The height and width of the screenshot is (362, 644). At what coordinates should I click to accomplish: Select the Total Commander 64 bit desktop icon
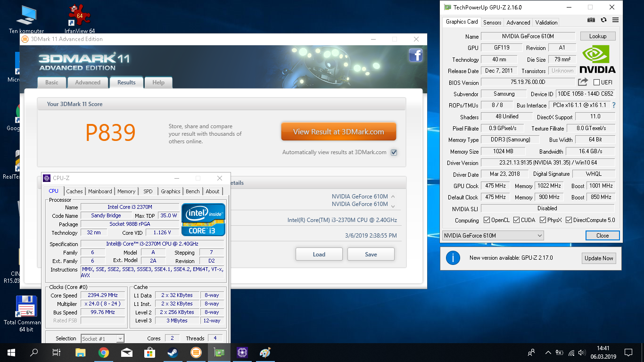26,314
